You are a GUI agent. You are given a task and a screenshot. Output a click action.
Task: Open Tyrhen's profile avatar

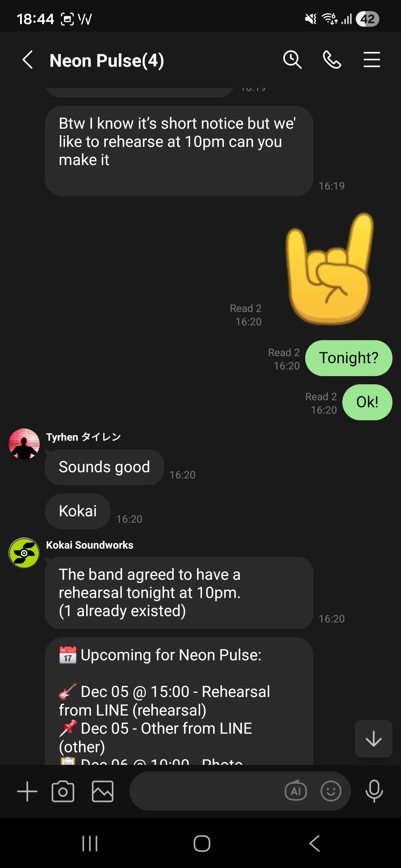(x=24, y=444)
